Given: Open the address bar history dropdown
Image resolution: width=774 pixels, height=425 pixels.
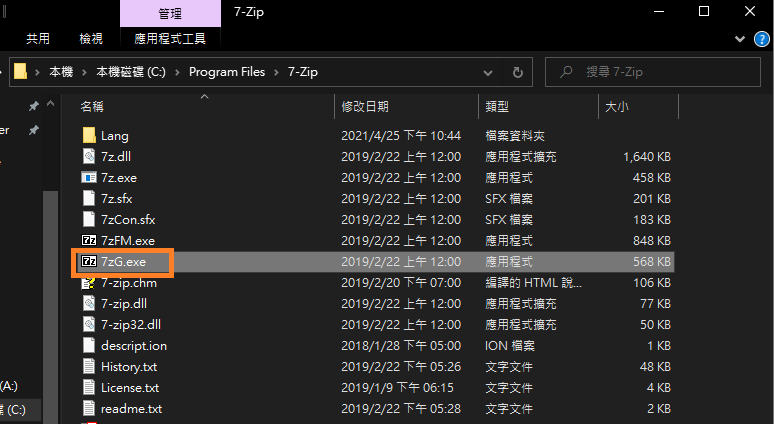Looking at the screenshot, I should 488,73.
